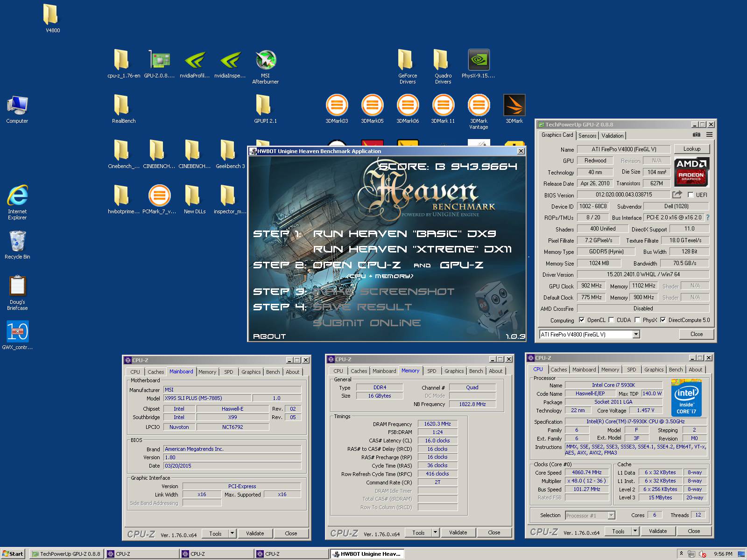Switch to Validation tab in GPU-Z
Image resolution: width=747 pixels, height=560 pixels.
(x=612, y=136)
